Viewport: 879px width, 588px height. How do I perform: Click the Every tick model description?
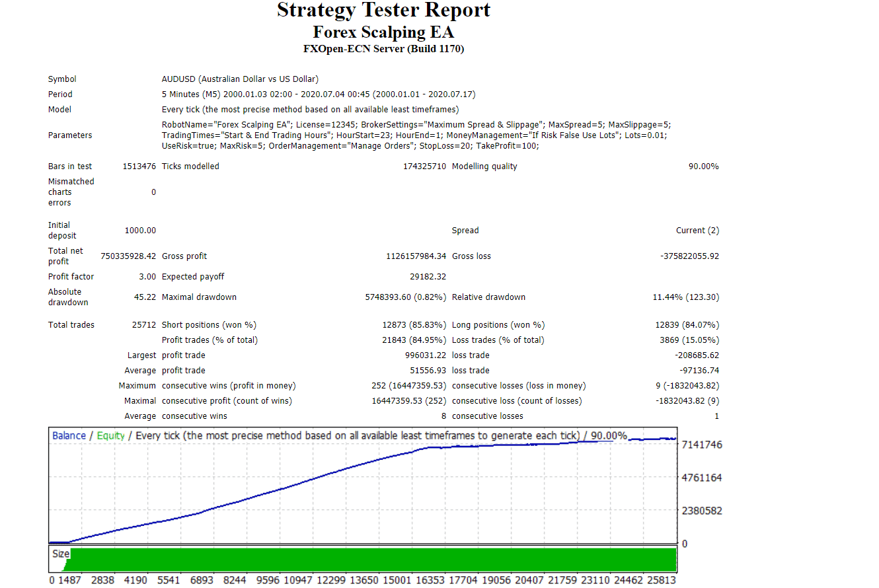pos(310,110)
